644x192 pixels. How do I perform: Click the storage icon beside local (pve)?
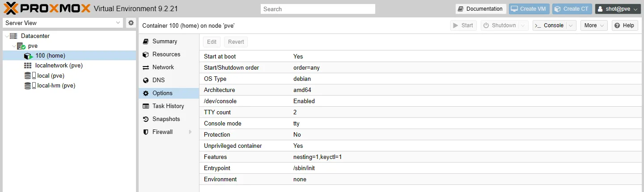[x=30, y=75]
